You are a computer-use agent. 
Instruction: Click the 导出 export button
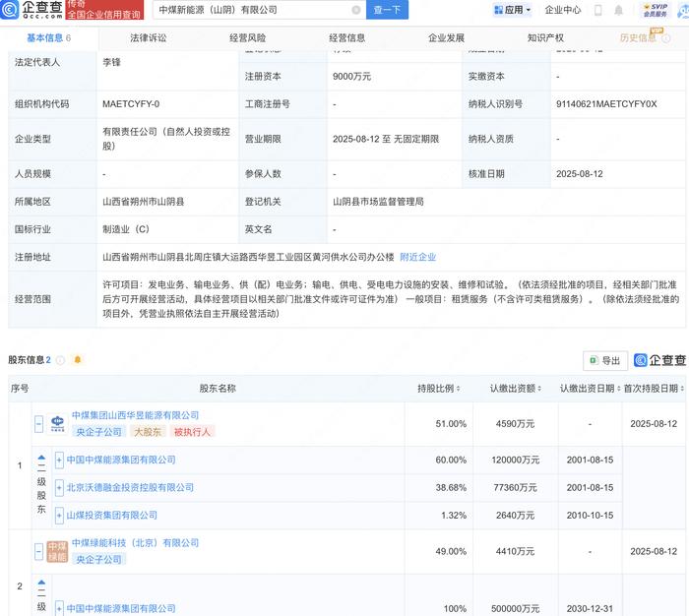(605, 361)
